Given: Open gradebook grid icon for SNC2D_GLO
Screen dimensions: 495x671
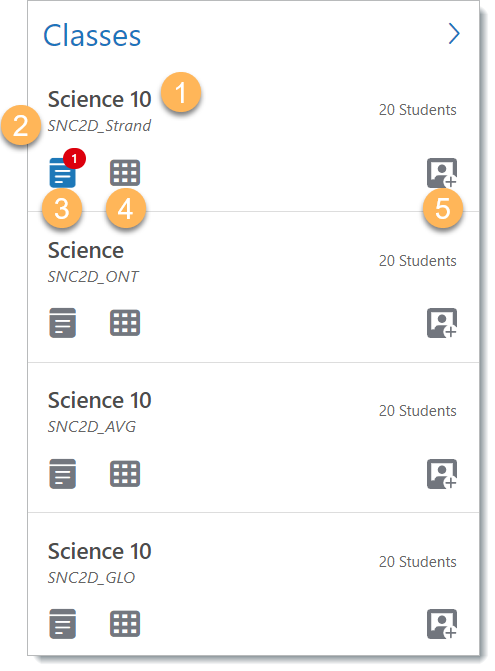Looking at the screenshot, I should point(125,624).
